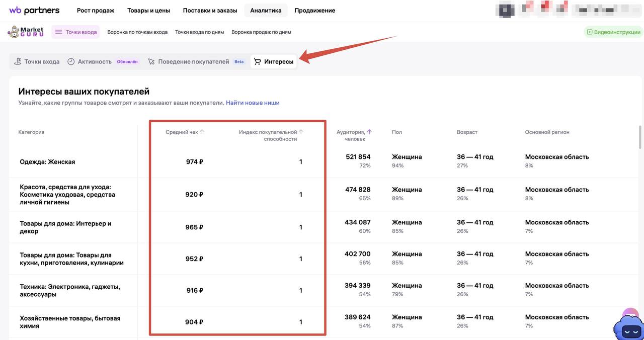
Task: Click audience value 402 700
Action: tap(358, 254)
